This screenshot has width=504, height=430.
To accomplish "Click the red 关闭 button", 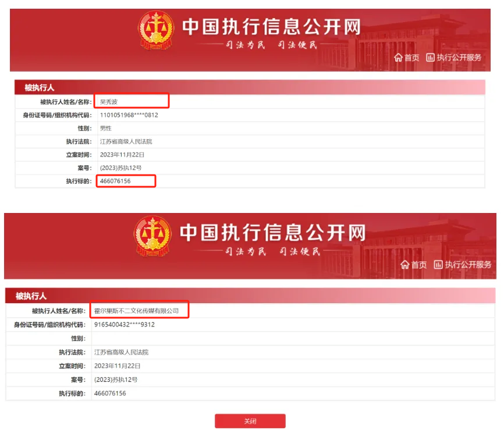I will pyautogui.click(x=250, y=421).
